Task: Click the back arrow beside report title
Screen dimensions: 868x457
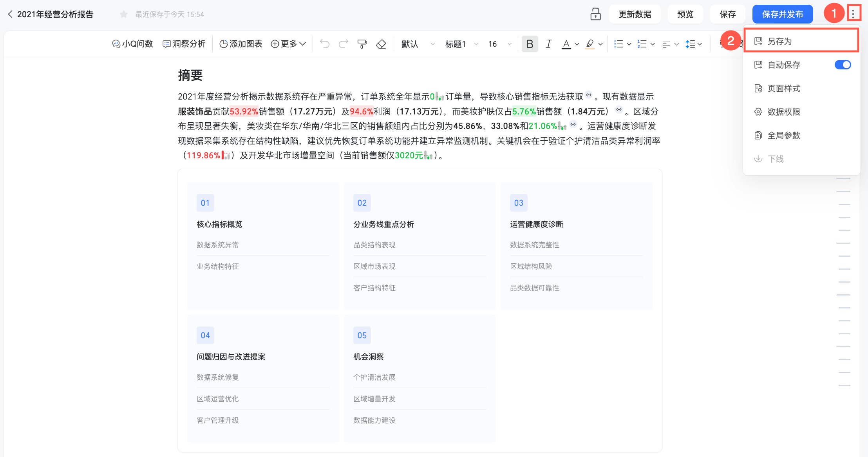Action: pos(10,15)
